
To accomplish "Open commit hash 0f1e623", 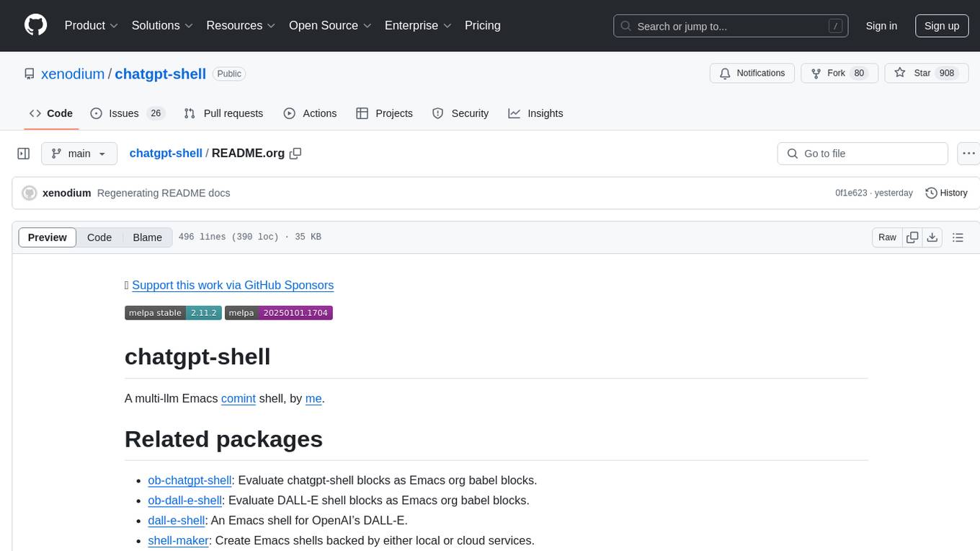I will click(851, 193).
